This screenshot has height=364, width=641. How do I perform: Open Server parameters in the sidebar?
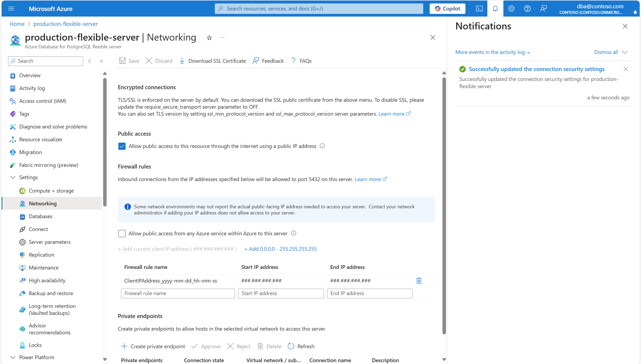coord(49,242)
